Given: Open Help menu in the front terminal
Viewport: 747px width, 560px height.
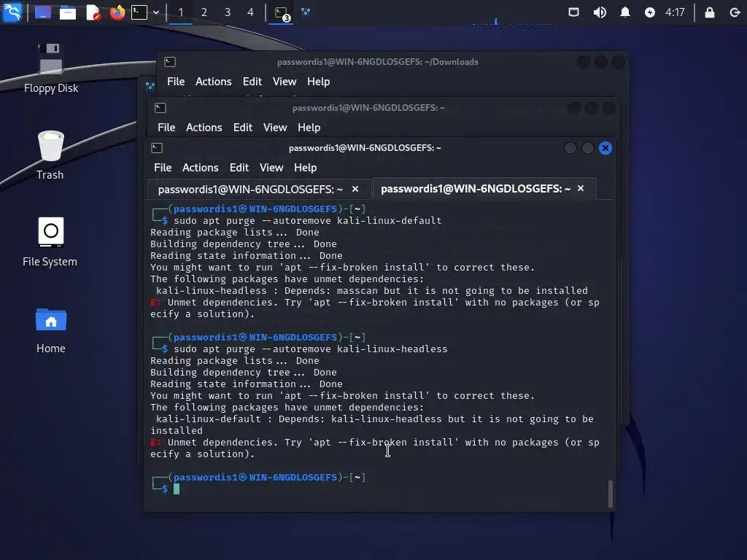Looking at the screenshot, I should [305, 168].
